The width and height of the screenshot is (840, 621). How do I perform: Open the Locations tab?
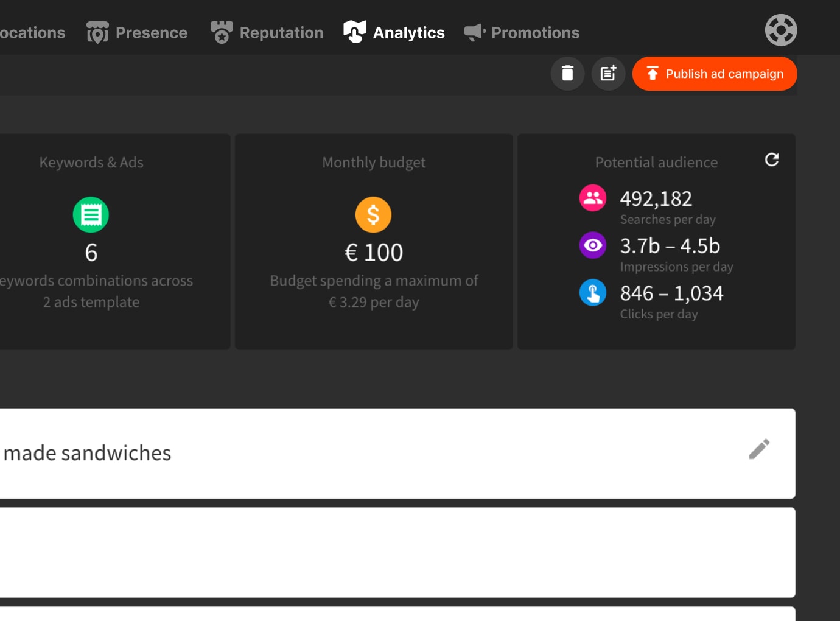tap(32, 33)
